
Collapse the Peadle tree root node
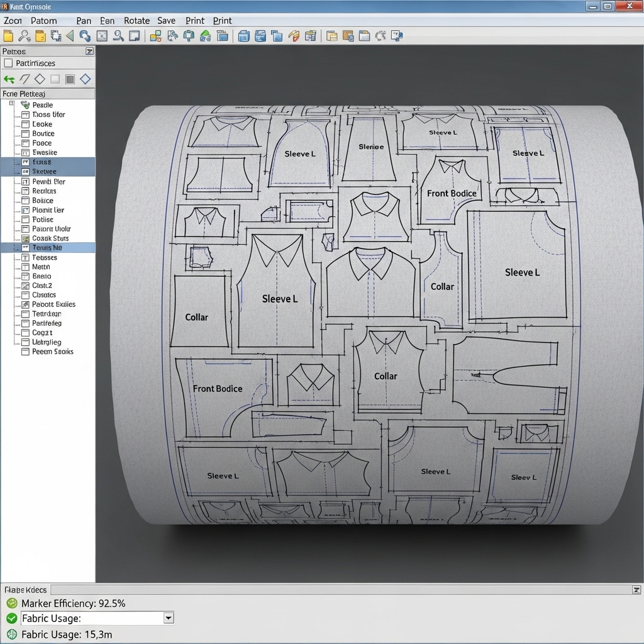(x=12, y=104)
